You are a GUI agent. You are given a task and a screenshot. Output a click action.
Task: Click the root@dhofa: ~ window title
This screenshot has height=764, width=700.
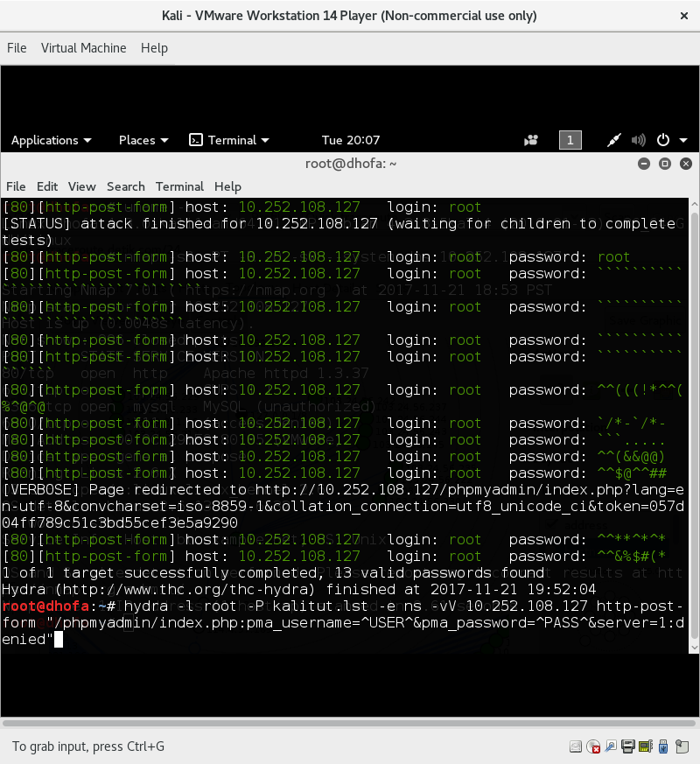(x=351, y=164)
